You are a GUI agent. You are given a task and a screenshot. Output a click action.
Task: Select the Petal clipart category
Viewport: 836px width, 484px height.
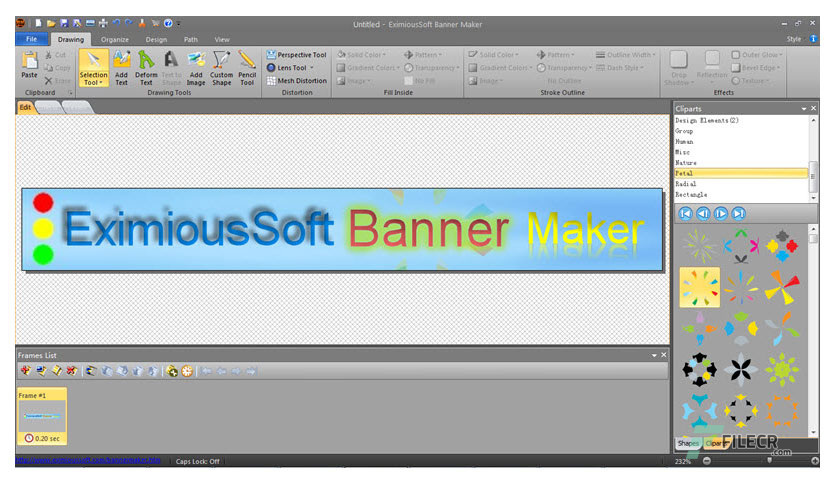pyautogui.click(x=741, y=173)
